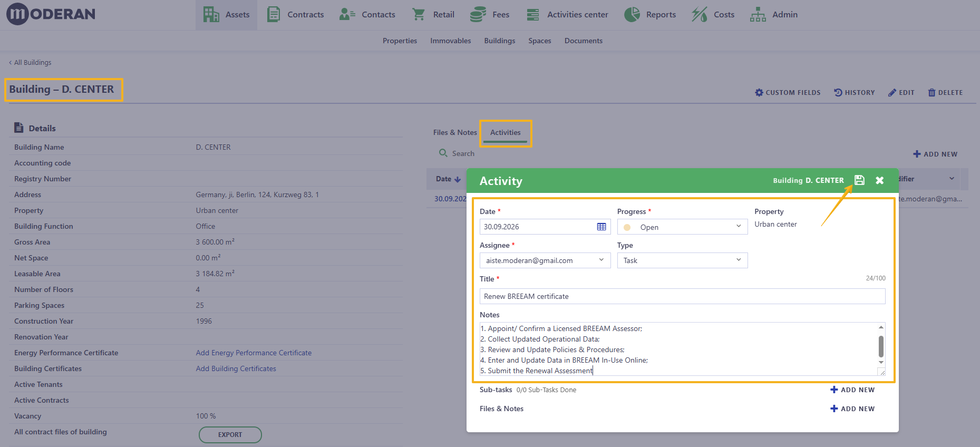Open the Type dropdown
This screenshot has width=980, height=447.
682,260
